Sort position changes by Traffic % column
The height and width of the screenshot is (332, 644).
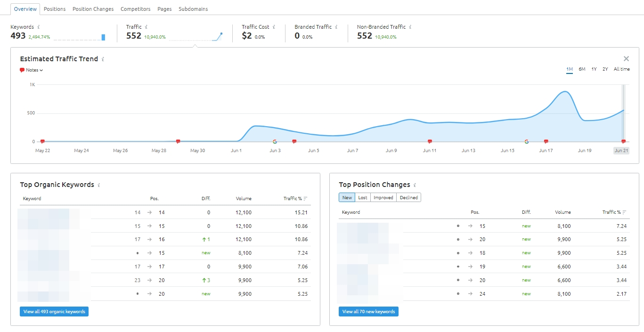[614, 212]
